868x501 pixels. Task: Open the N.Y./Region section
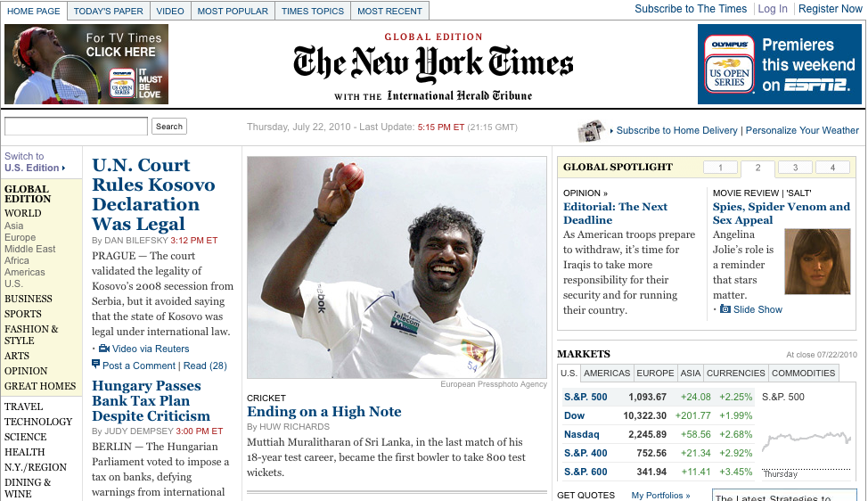click(x=36, y=467)
